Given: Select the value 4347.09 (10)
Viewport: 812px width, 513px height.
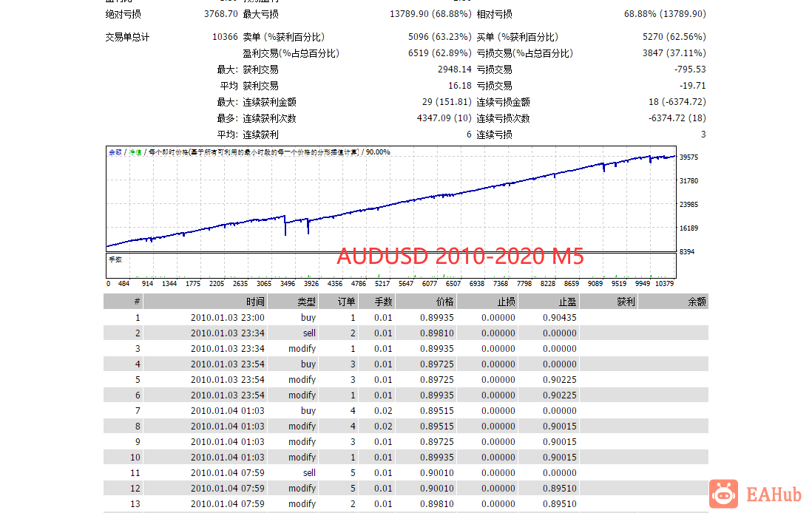Looking at the screenshot, I should point(444,118).
